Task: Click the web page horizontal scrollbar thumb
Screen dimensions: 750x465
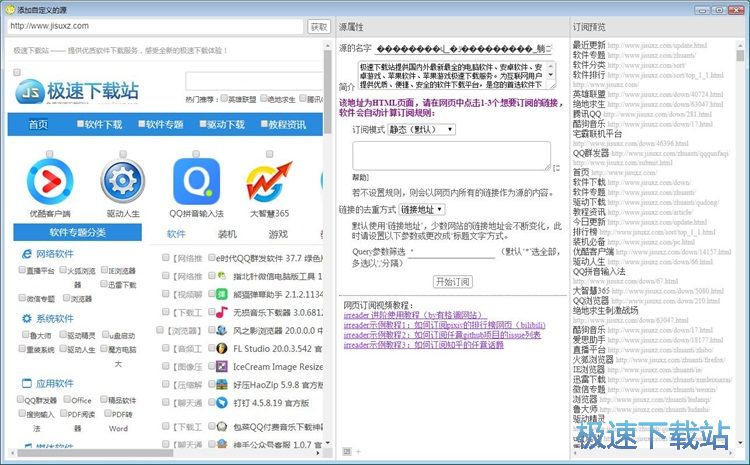Action: pyautogui.click(x=94, y=452)
